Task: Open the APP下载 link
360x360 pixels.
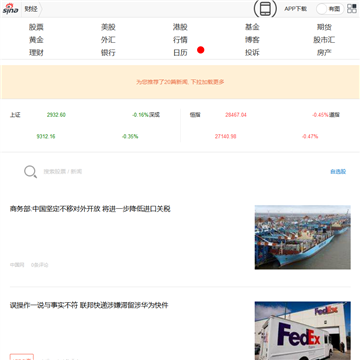Action: tap(295, 9)
